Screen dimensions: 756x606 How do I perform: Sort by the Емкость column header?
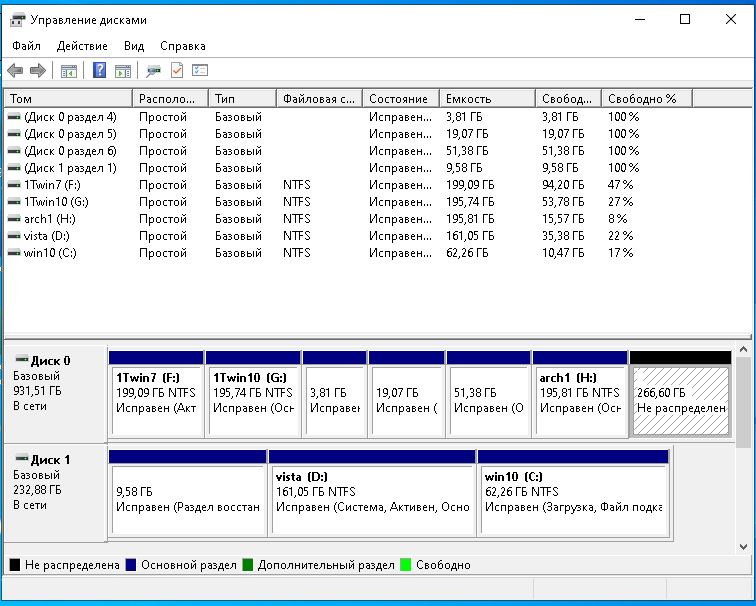[x=486, y=99]
